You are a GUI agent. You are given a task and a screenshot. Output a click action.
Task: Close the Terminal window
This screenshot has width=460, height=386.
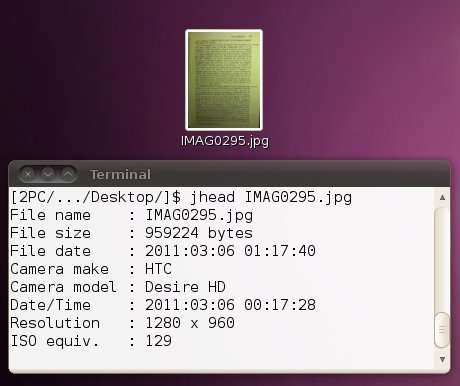[28, 174]
